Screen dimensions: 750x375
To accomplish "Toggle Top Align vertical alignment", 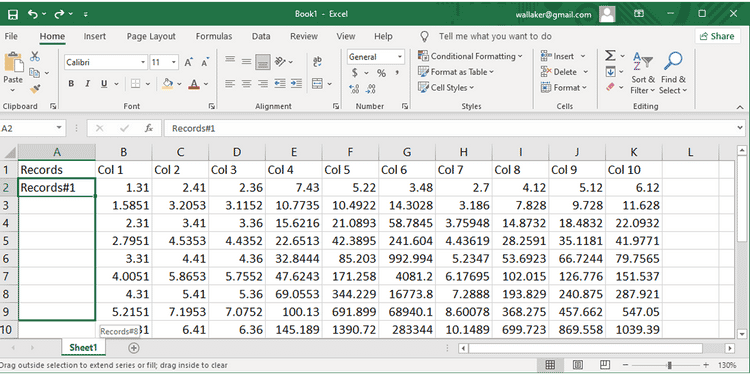I will 230,61.
